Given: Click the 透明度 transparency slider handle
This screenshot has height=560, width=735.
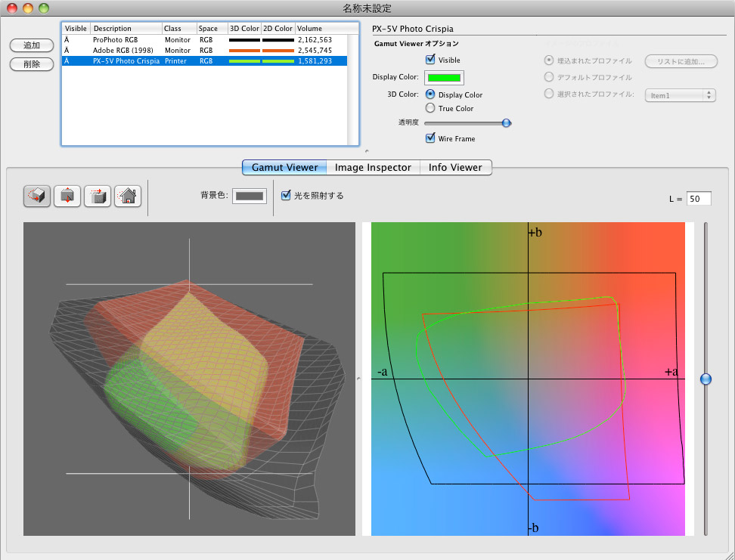Looking at the screenshot, I should (506, 122).
